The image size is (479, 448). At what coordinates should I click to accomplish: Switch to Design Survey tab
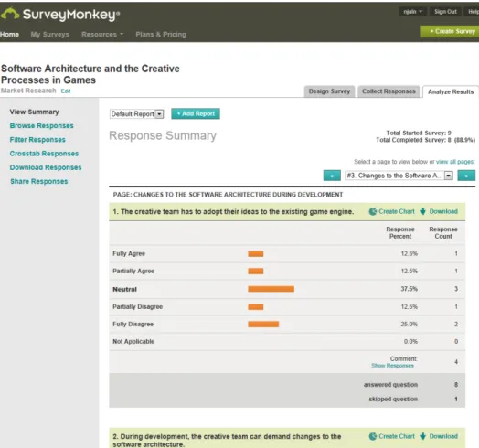point(329,91)
